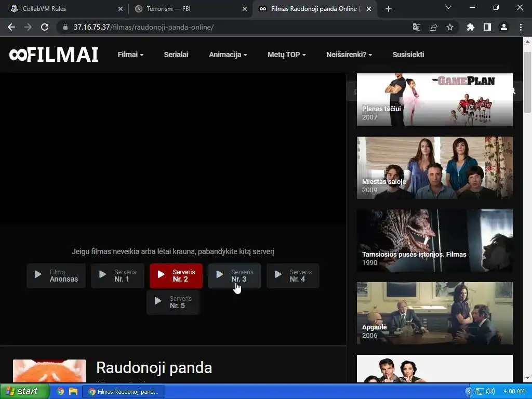Viewport: 532px width, 399px height.
Task: Open Planas tėčiui 2007 thumbnail
Action: pos(435,100)
